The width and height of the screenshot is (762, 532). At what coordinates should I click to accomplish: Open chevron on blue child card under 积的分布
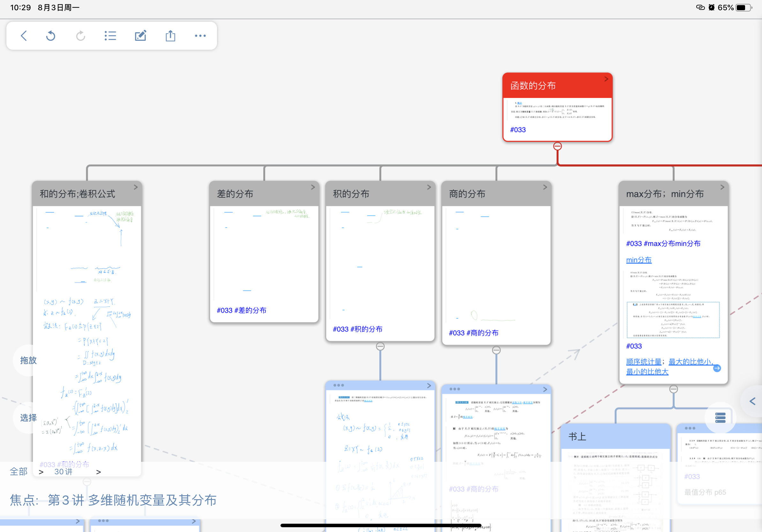429,385
